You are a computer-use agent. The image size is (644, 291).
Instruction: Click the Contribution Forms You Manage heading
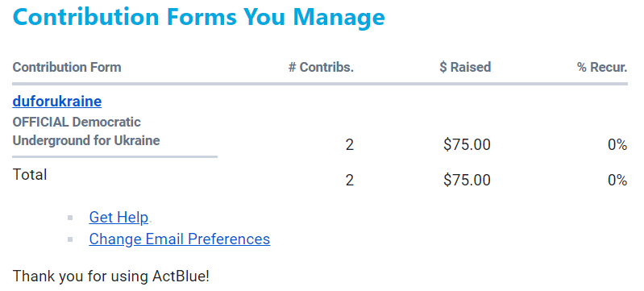(x=199, y=16)
